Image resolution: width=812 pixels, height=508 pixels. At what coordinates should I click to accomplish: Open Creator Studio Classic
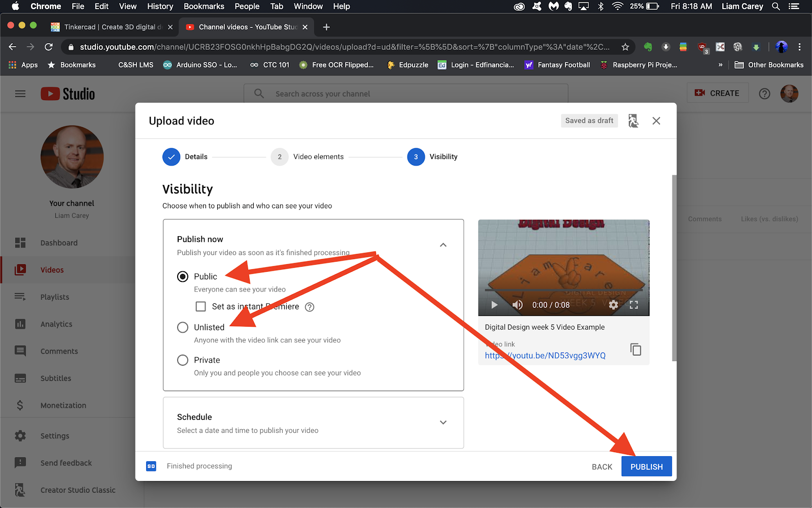(x=78, y=490)
